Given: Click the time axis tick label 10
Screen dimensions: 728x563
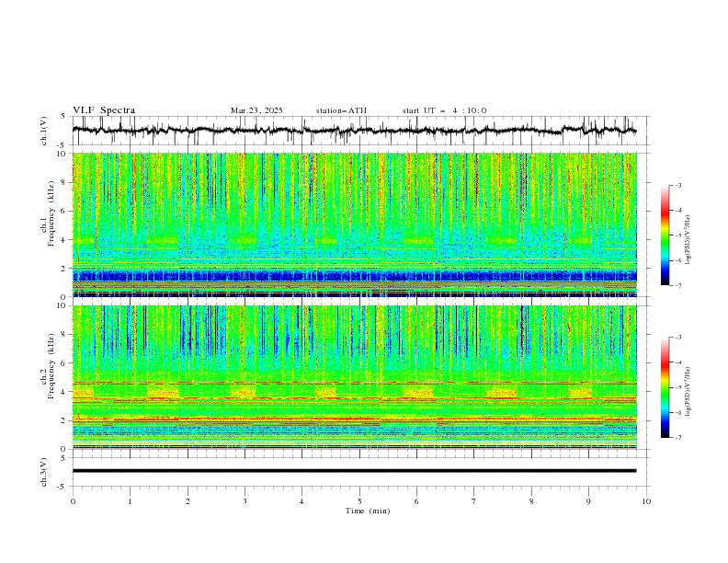Looking at the screenshot, I should [646, 501].
